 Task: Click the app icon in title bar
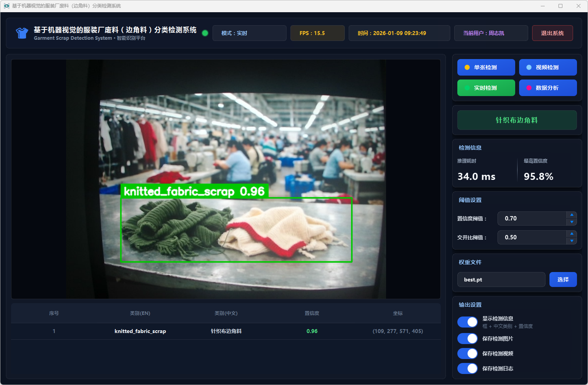tap(6, 6)
